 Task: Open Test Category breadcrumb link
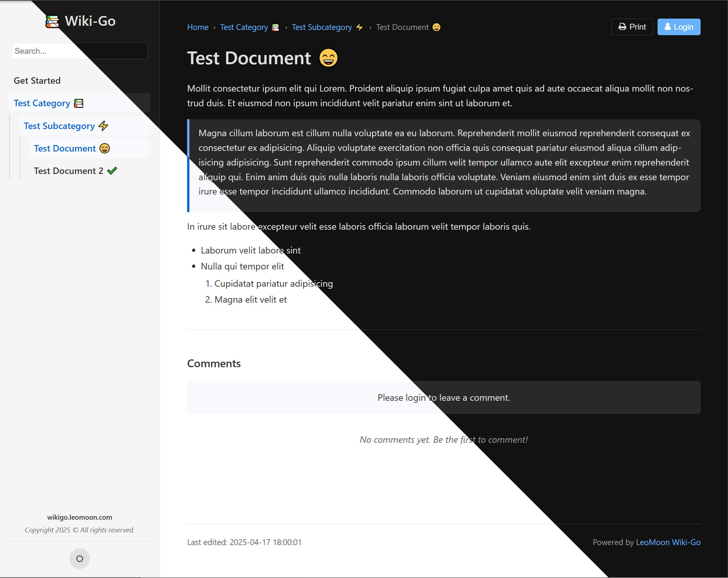[x=244, y=27]
